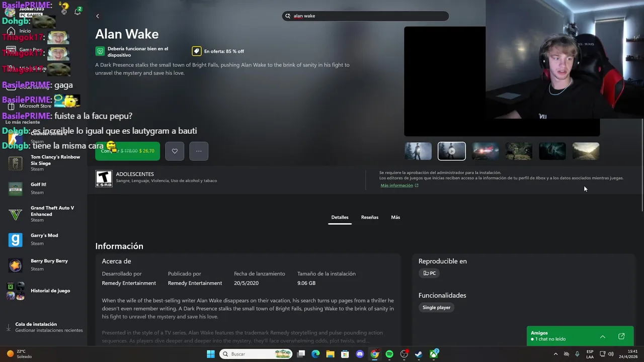Screen dimensions: 644x362
Task: Open Cola de instalación
Action: point(44,327)
